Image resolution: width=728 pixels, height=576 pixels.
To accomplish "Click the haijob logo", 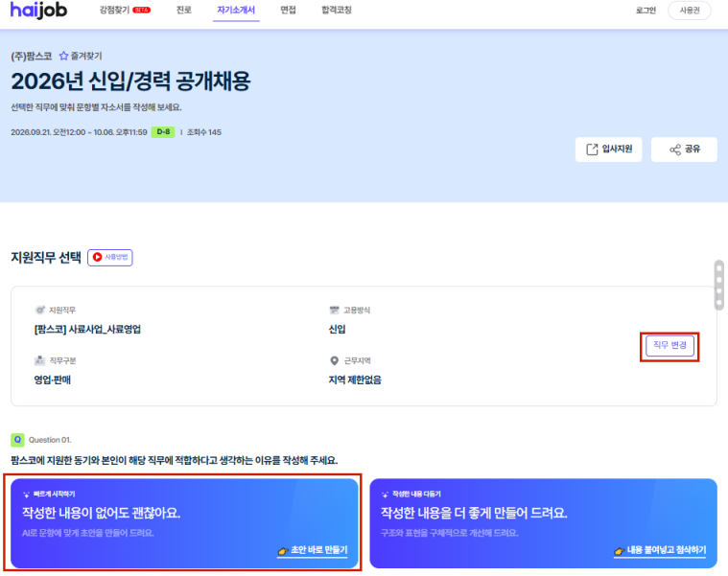I will coord(38,11).
